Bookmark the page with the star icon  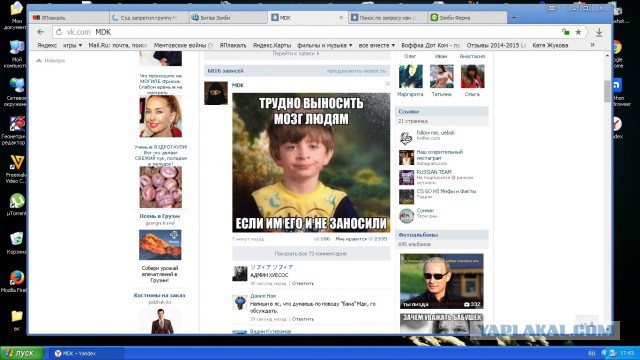578,32
